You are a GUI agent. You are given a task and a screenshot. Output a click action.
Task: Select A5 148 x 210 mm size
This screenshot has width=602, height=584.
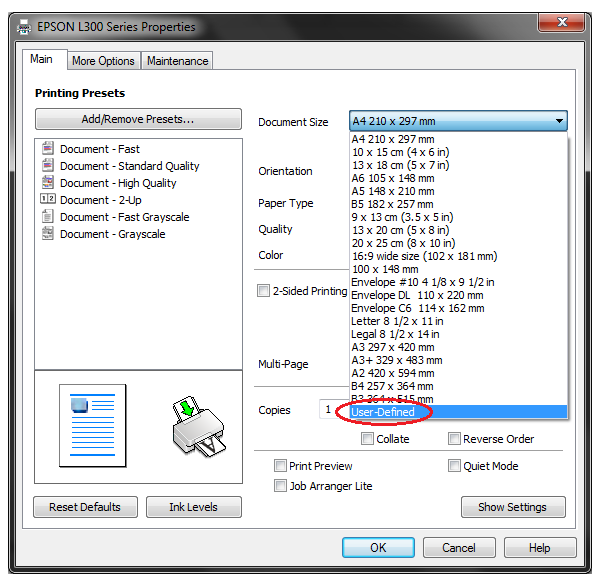pyautogui.click(x=458, y=191)
